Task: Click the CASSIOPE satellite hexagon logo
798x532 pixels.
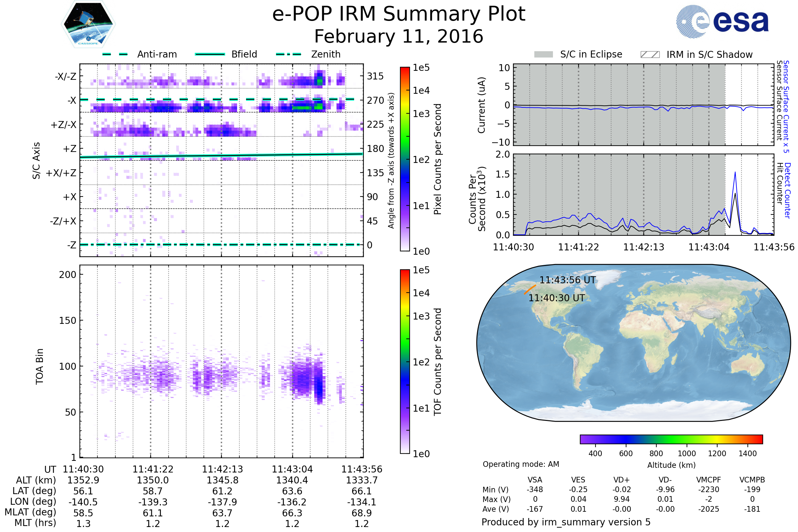Action: click(x=88, y=24)
